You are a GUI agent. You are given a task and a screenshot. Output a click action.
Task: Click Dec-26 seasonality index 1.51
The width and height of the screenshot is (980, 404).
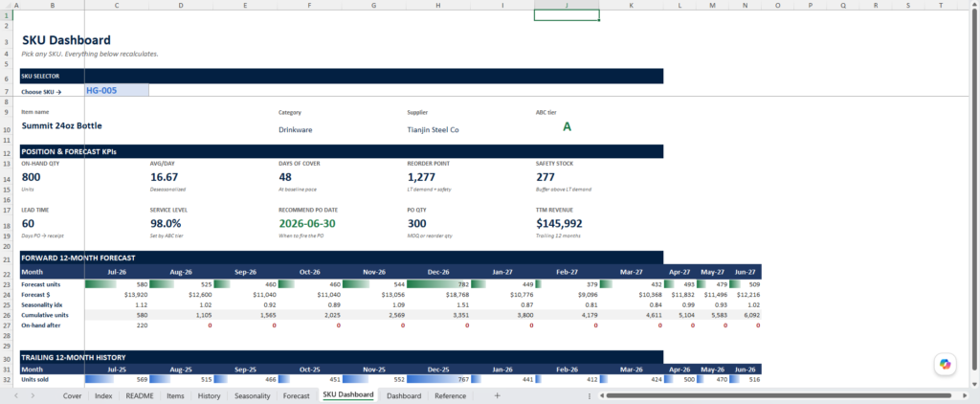click(461, 304)
